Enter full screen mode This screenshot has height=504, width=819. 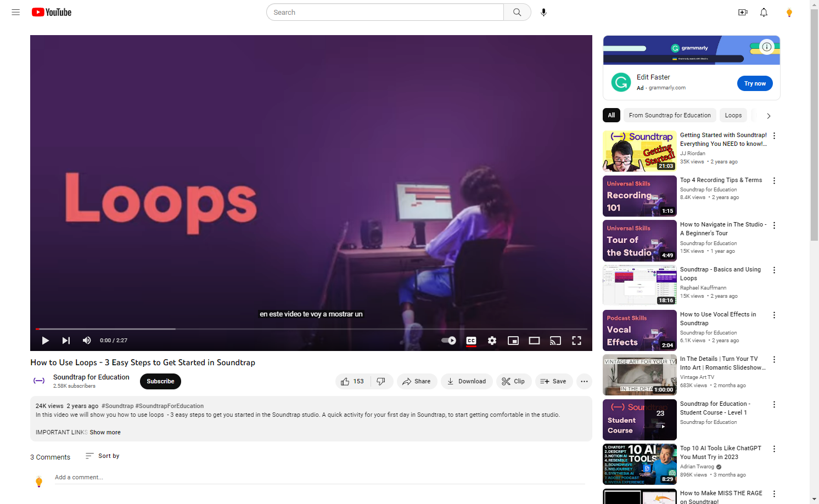[x=576, y=341]
